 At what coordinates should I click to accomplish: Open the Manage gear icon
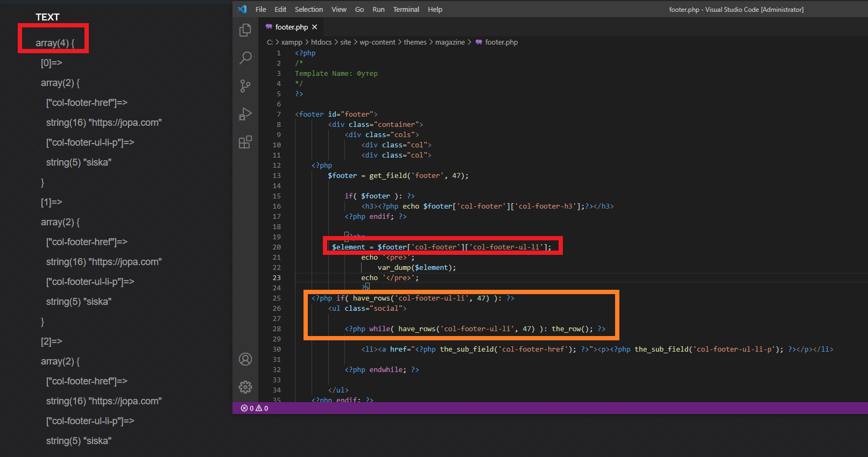(x=245, y=387)
